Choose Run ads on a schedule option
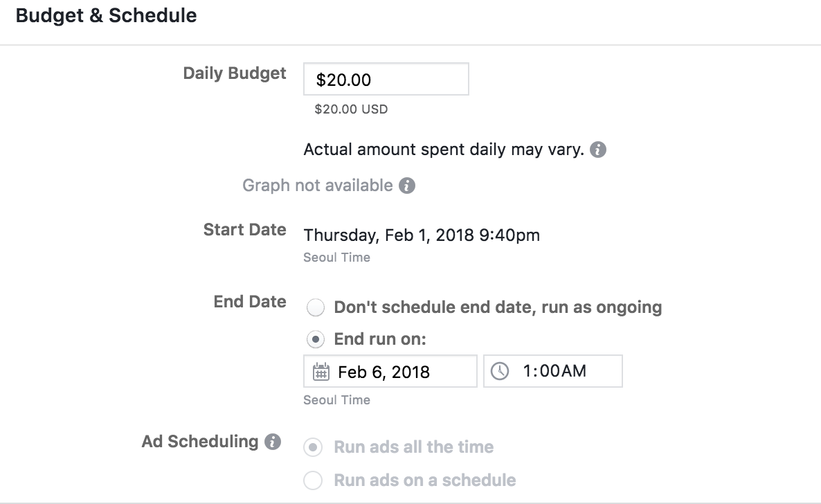The image size is (821, 504). [x=314, y=480]
